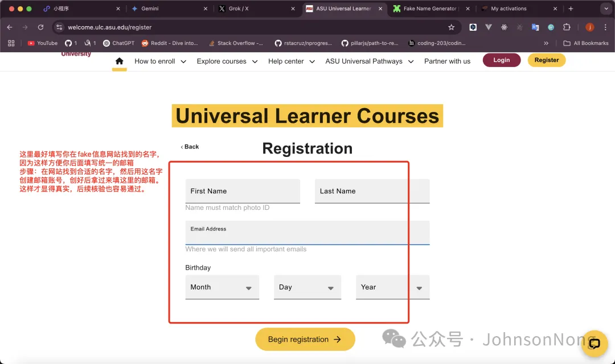This screenshot has height=364, width=615.
Task: Open the Reddit - Dive into bookmark
Action: click(170, 43)
